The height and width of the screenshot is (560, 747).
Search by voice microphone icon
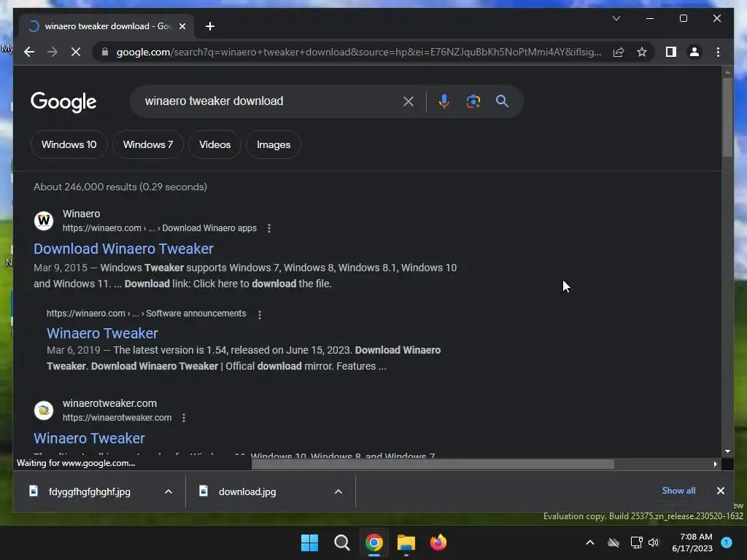pyautogui.click(x=444, y=101)
